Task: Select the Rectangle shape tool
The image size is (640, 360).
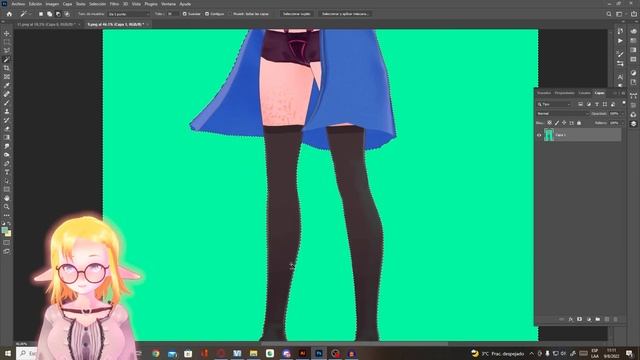Action: click(x=7, y=189)
